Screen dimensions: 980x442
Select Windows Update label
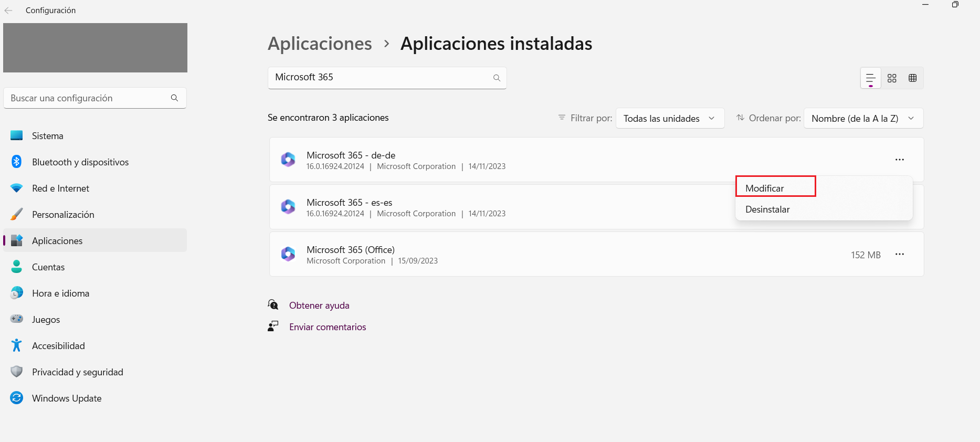pos(67,398)
